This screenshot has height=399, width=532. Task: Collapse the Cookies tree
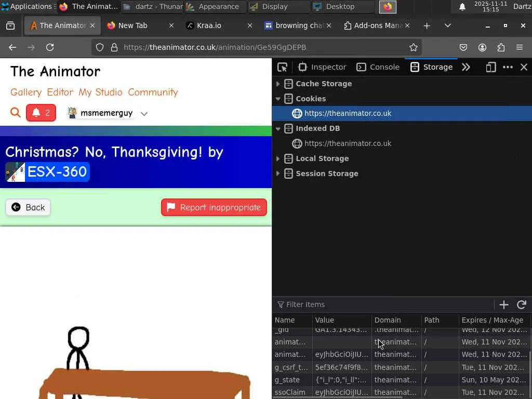[x=278, y=99]
